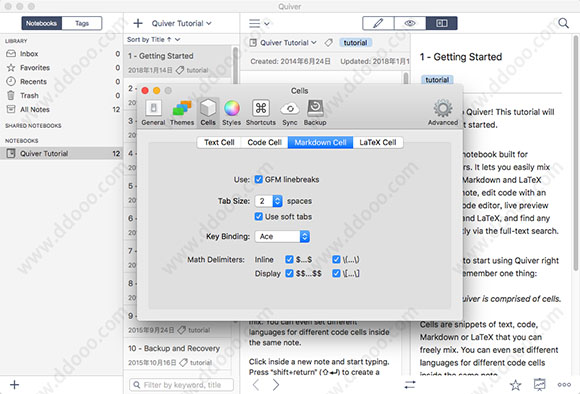Switch to Notebooks sidebar tab
Screen dimensions: 580x394
pos(41,23)
